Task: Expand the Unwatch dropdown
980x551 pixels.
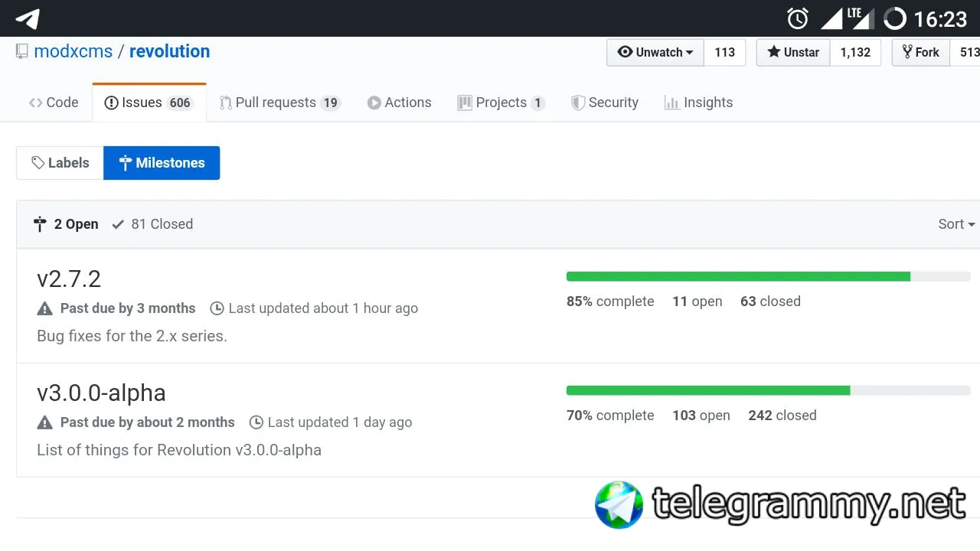Action: point(655,52)
